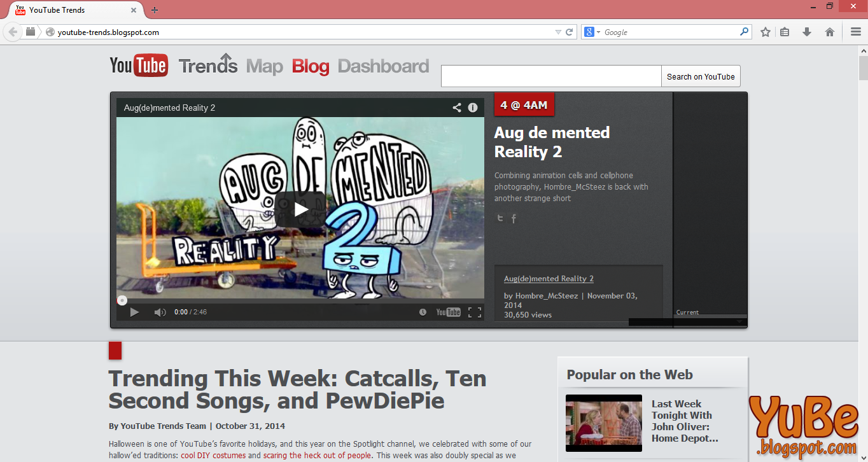Click the 'Popular on the Web' heading
The width and height of the screenshot is (868, 462).
click(x=629, y=375)
